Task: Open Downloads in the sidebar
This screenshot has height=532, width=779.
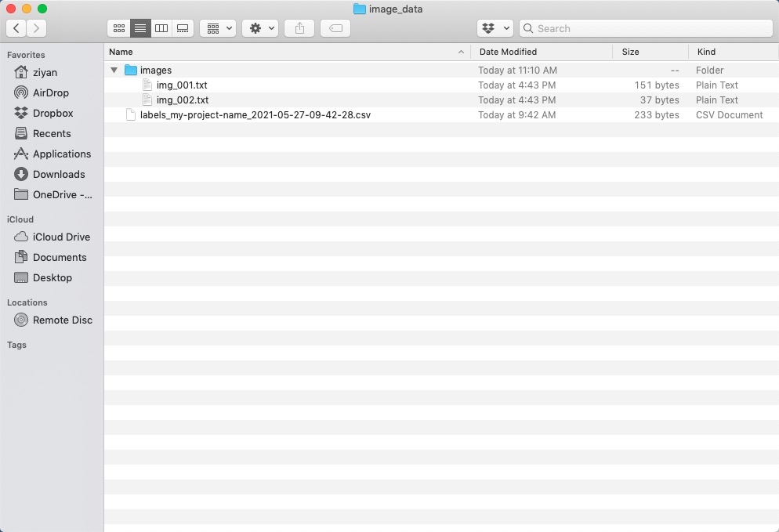Action: 58,174
